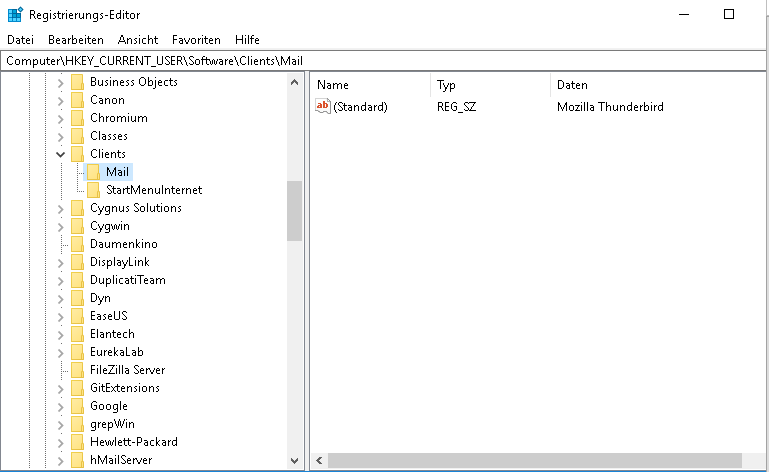
Task: Open the Hilfe menu
Action: (247, 40)
